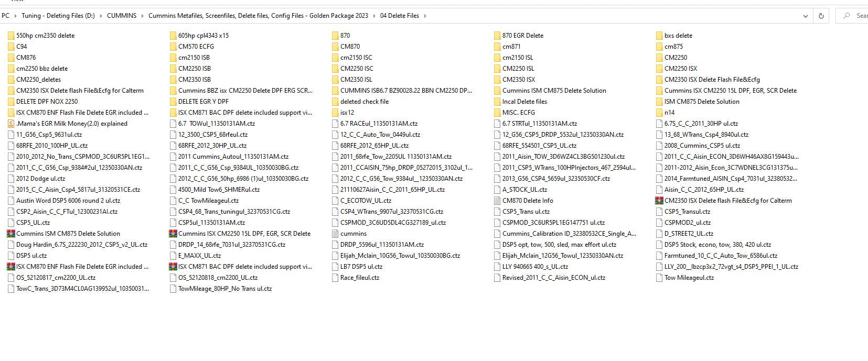This screenshot has width=868, height=361.
Task: Select the CM870 Delete Info text file icon
Action: [x=498, y=201]
